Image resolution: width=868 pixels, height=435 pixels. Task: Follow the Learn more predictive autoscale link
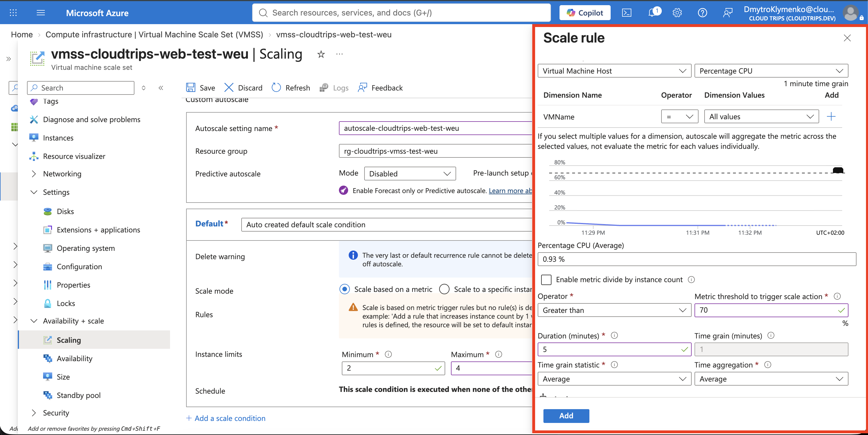[510, 191]
